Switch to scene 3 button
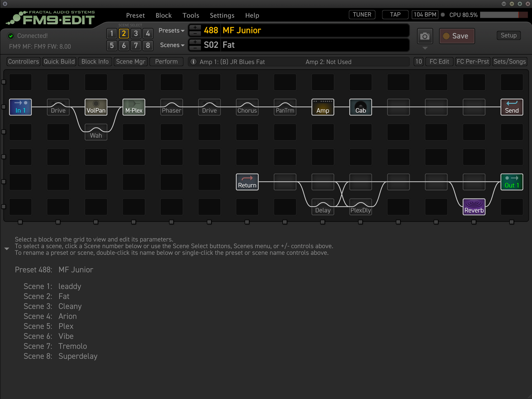Image resolution: width=532 pixels, height=399 pixels. point(136,34)
